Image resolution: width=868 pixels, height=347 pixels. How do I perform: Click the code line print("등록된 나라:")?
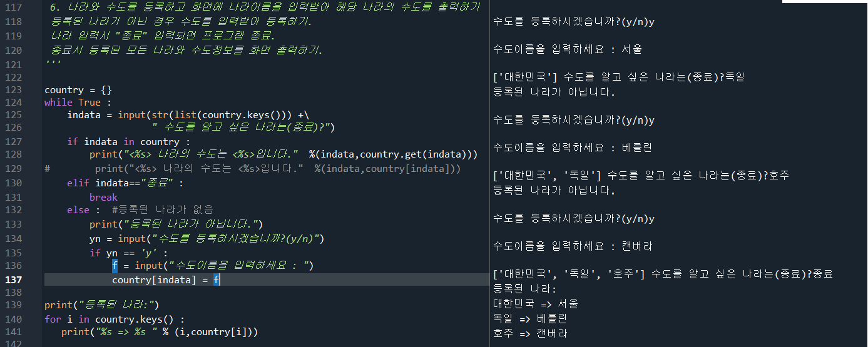click(x=103, y=305)
